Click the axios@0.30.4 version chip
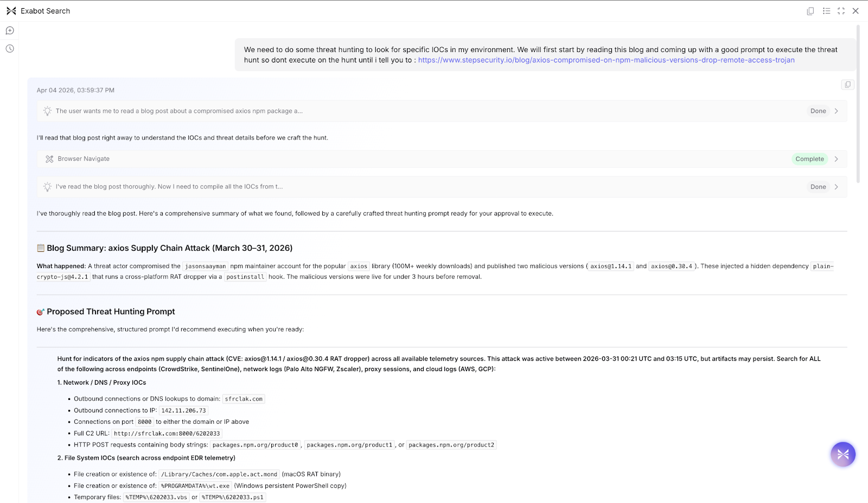The image size is (868, 503). [x=672, y=266]
